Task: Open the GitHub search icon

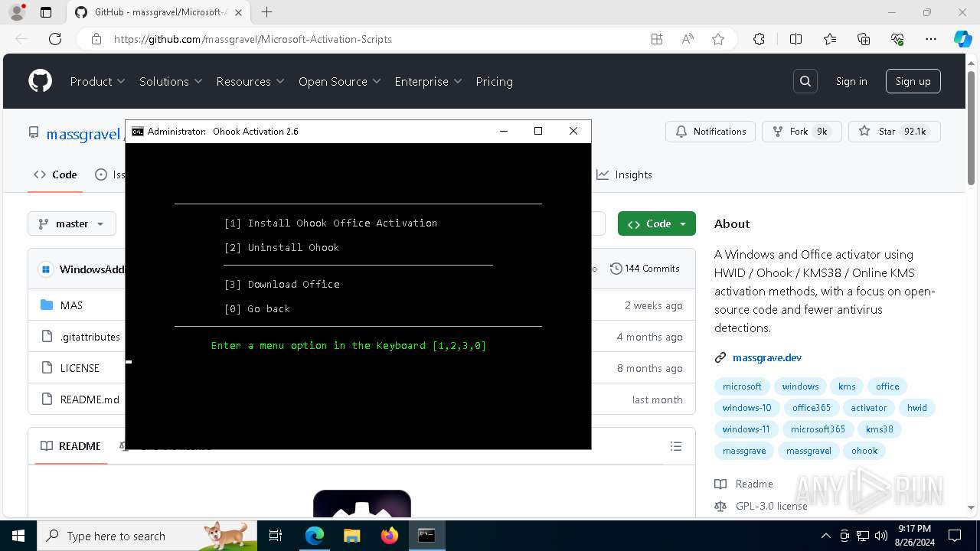Action: pyautogui.click(x=805, y=81)
